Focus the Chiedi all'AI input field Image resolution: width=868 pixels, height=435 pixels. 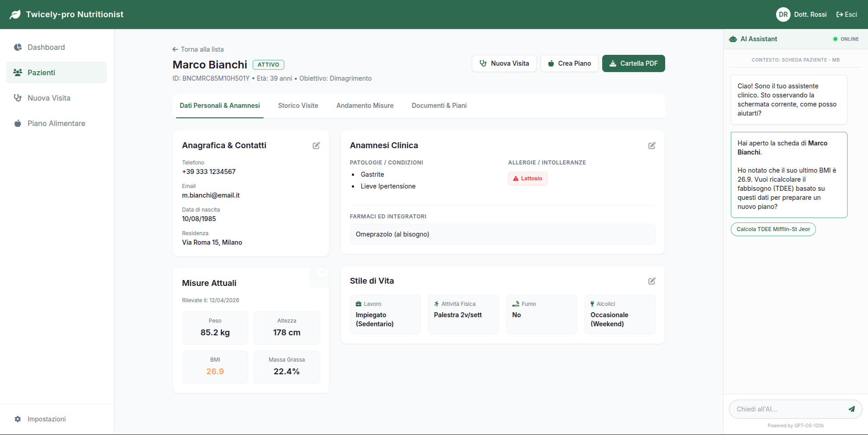(x=787, y=409)
